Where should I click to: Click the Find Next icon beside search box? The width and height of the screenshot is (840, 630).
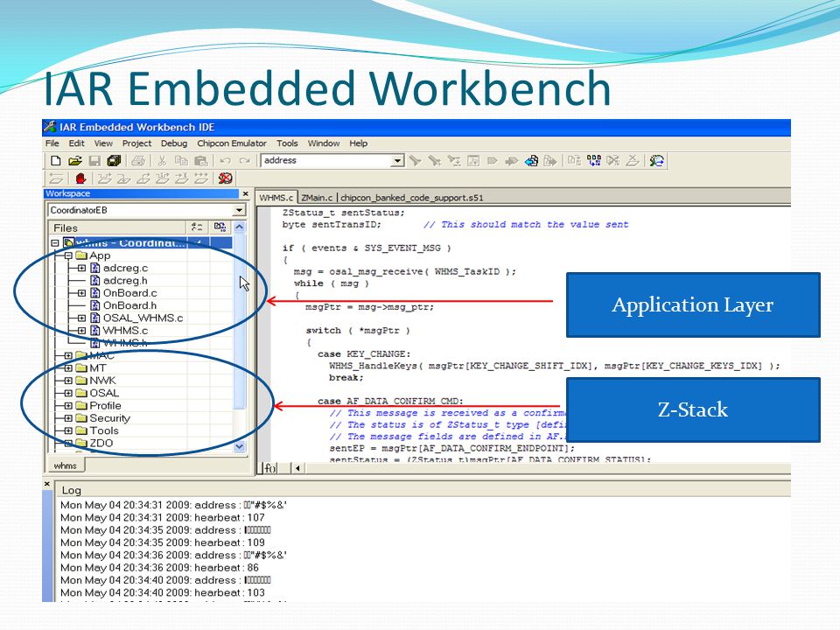[415, 161]
